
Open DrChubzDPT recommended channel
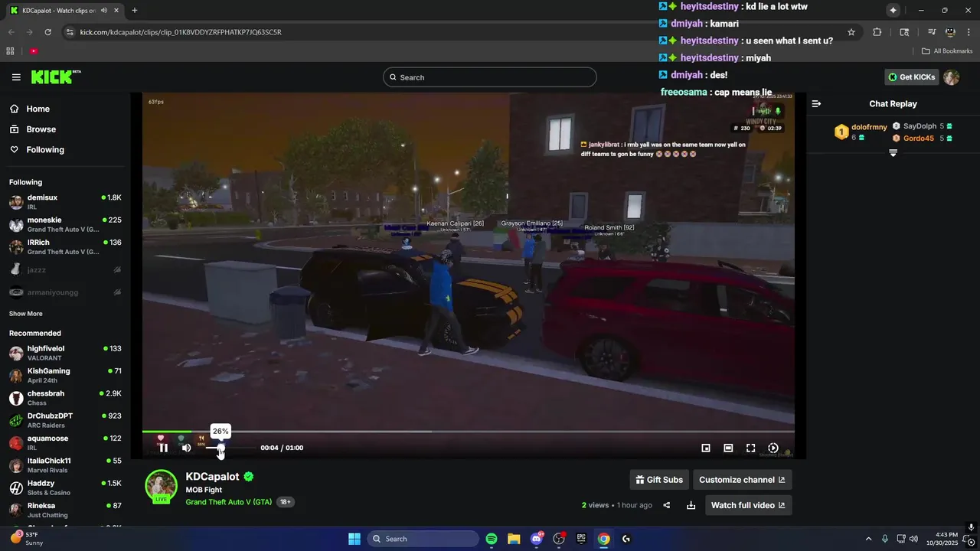tap(64, 420)
